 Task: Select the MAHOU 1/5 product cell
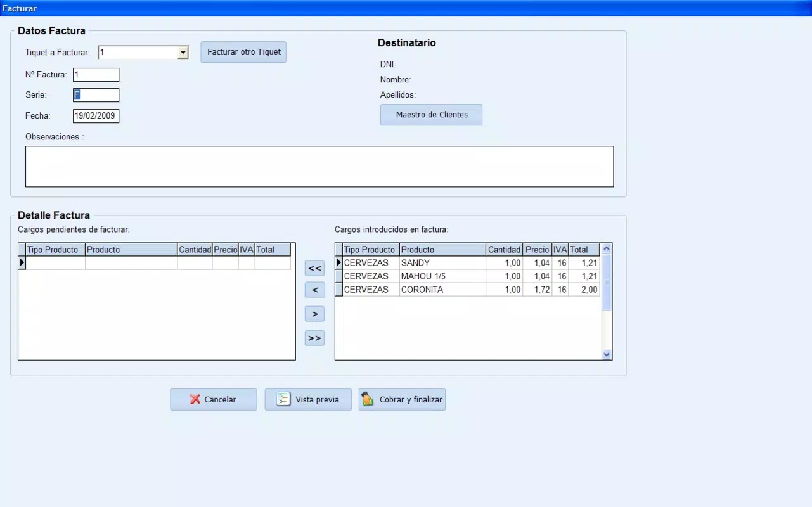442,276
